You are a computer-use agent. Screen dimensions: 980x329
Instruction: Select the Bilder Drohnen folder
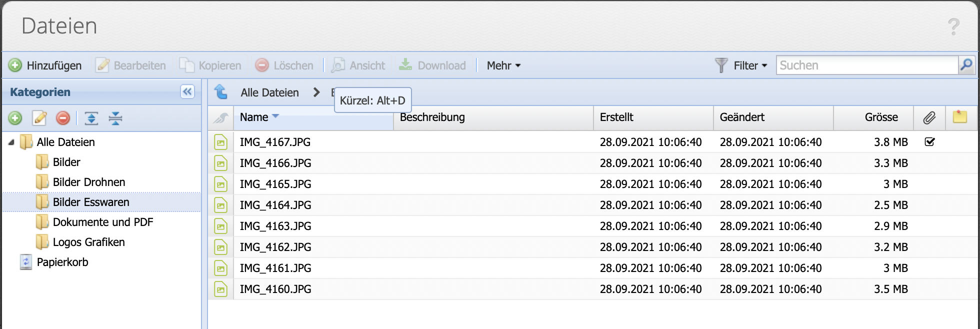point(89,182)
